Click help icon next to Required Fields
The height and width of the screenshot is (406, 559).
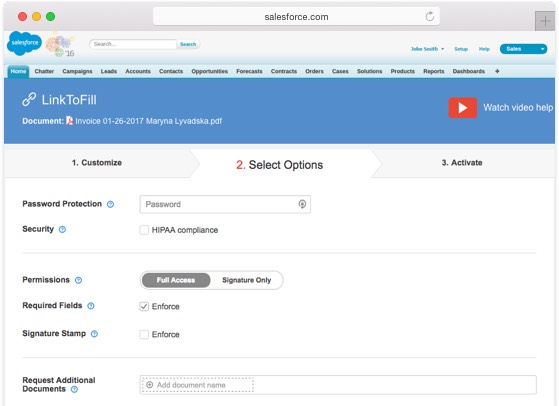click(91, 306)
